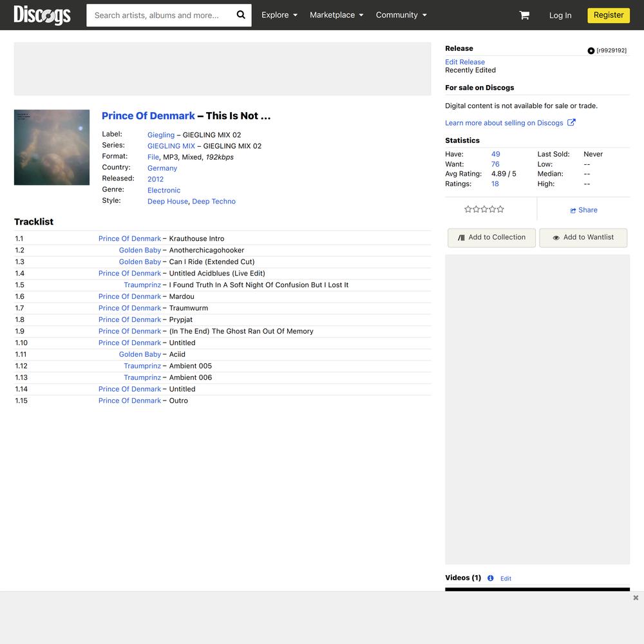Open Prince Of Denmark on Mardou track
The image size is (644, 644).
coord(130,296)
